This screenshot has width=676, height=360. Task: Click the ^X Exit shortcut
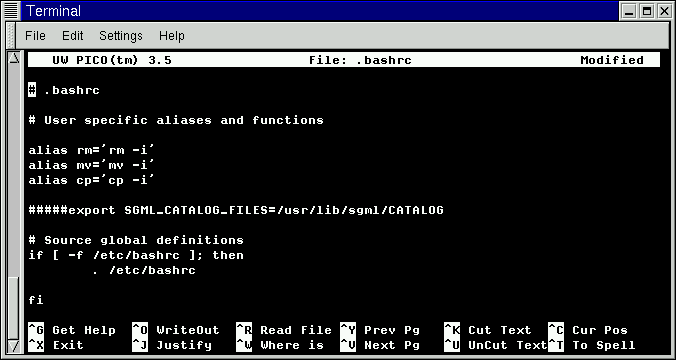tap(56, 345)
